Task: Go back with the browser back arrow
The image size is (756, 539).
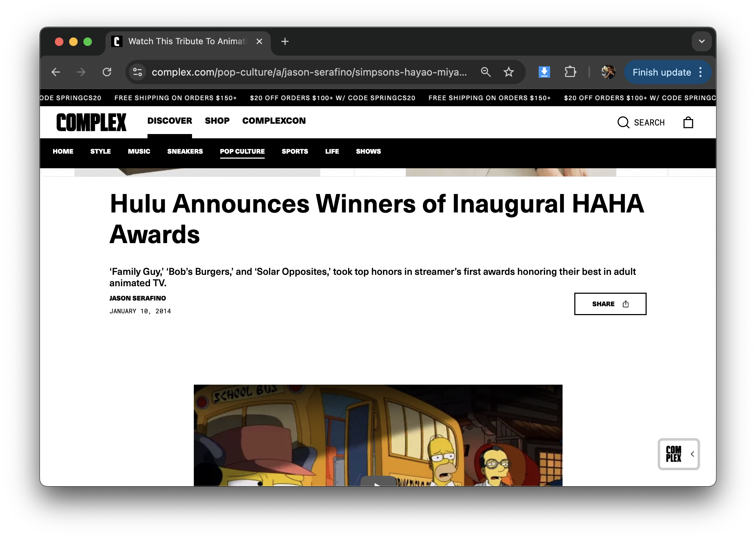Action: [56, 72]
